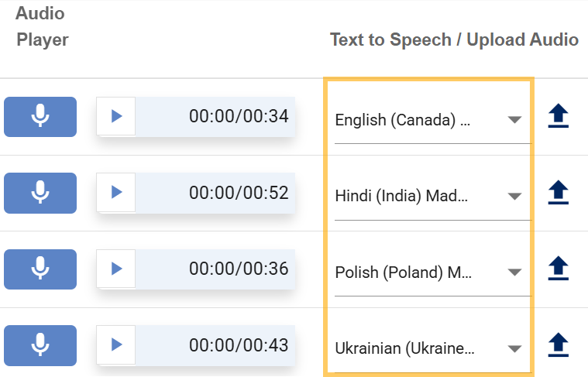Click the microphone button in the English (Canada) row

40,117
